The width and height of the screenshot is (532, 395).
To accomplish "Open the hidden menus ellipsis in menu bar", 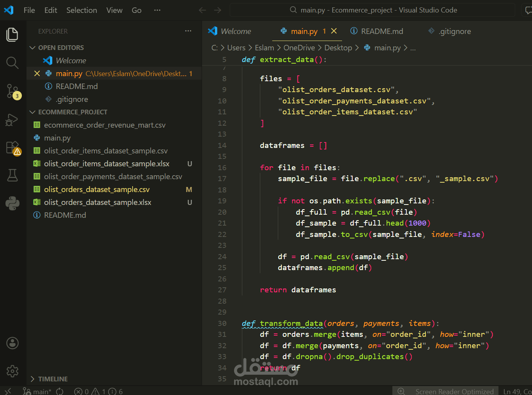I will point(157,10).
